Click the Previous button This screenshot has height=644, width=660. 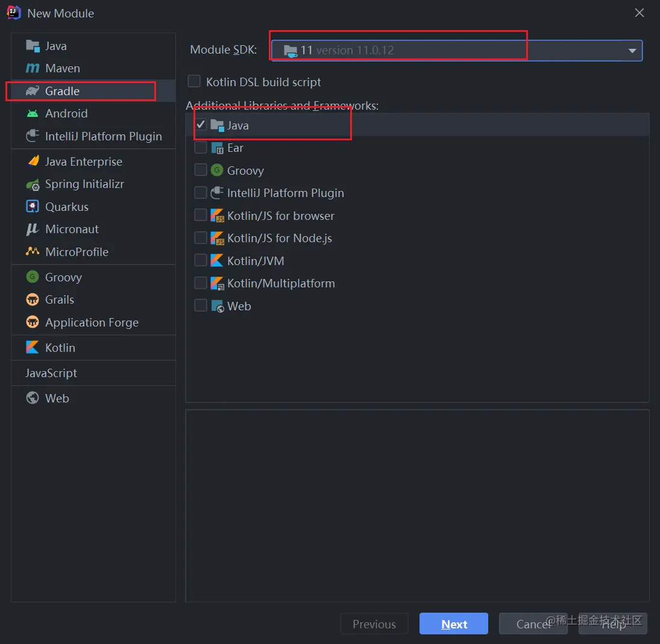point(374,624)
